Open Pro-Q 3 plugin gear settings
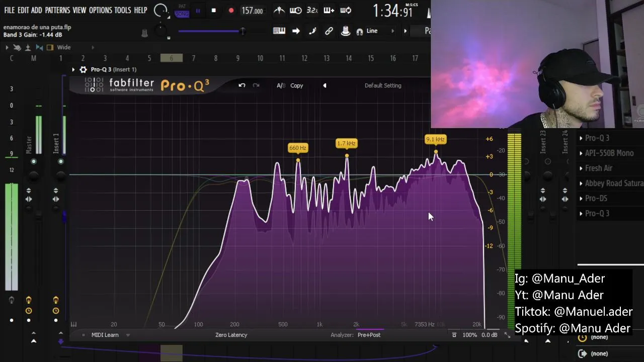This screenshot has height=362, width=644. (84, 69)
